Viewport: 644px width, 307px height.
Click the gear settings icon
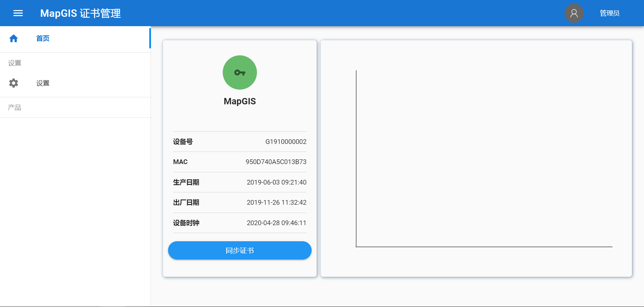(13, 83)
